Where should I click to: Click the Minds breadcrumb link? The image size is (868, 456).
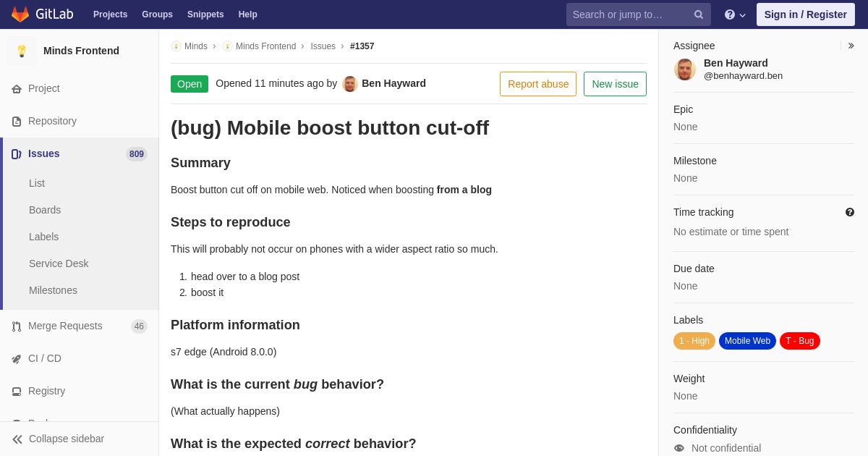196,46
